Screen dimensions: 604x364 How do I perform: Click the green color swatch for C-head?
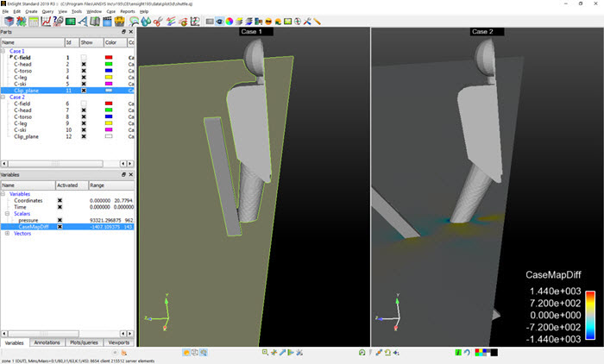point(109,64)
